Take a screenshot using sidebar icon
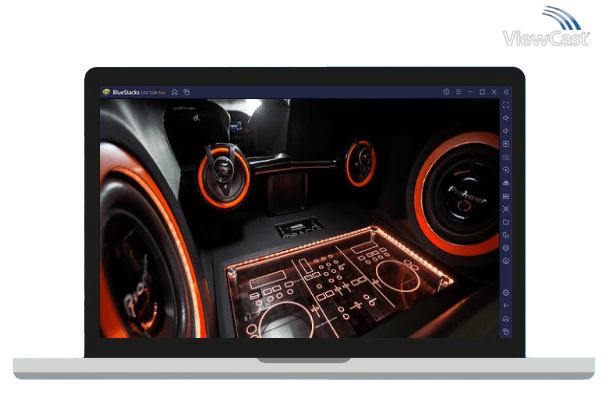 click(506, 209)
